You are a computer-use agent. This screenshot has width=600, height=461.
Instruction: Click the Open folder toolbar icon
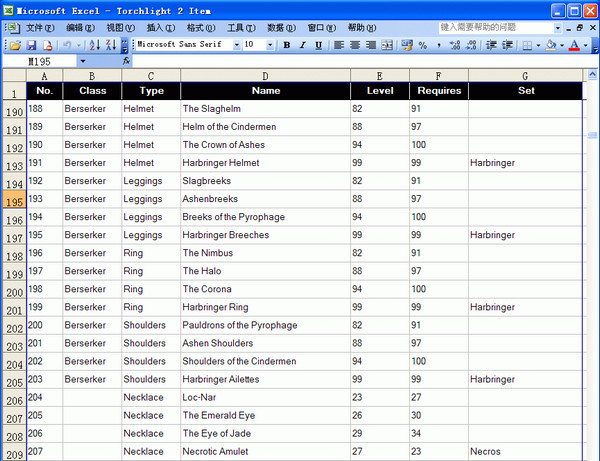(x=15, y=46)
